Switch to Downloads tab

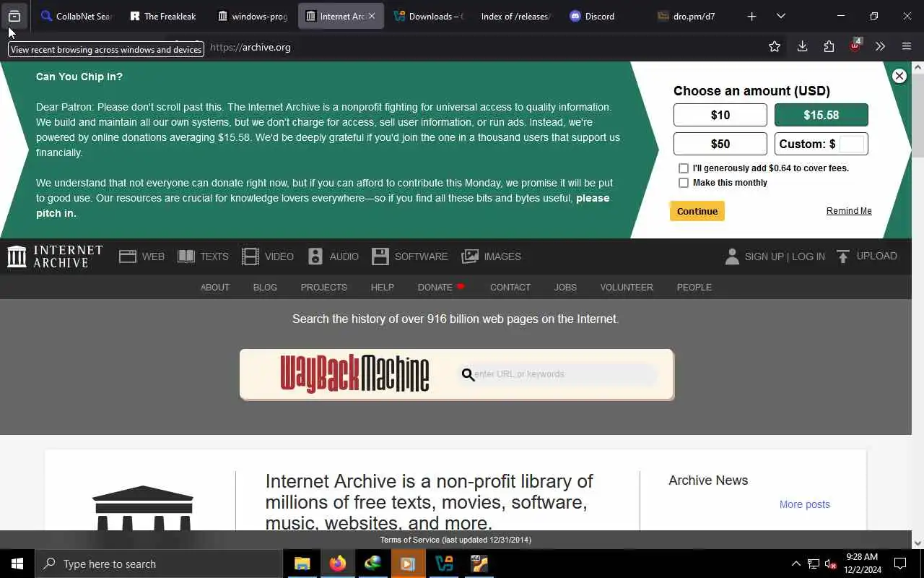point(428,16)
